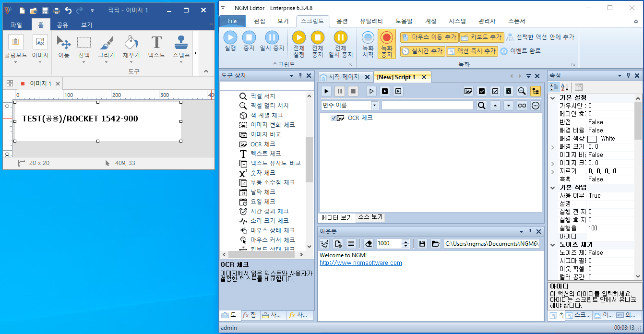644x334 pixels.
Task: Click 액션 즉시 추가 button
Action: point(472,51)
